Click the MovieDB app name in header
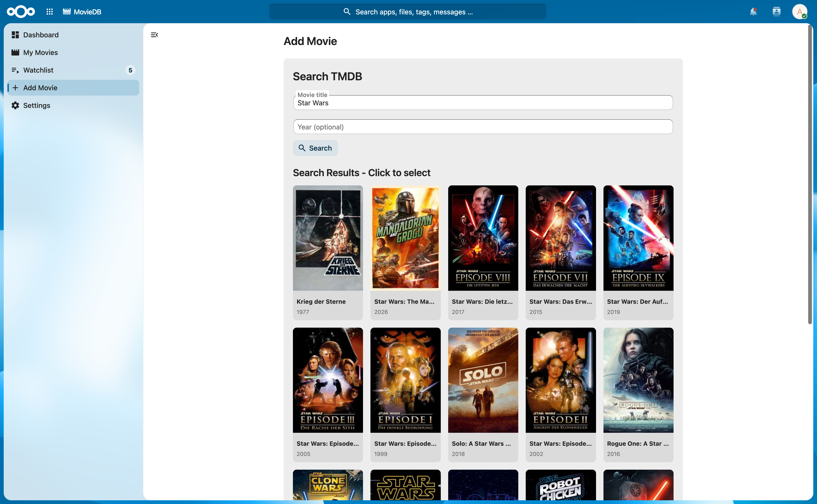The width and height of the screenshot is (817, 504). coord(87,12)
